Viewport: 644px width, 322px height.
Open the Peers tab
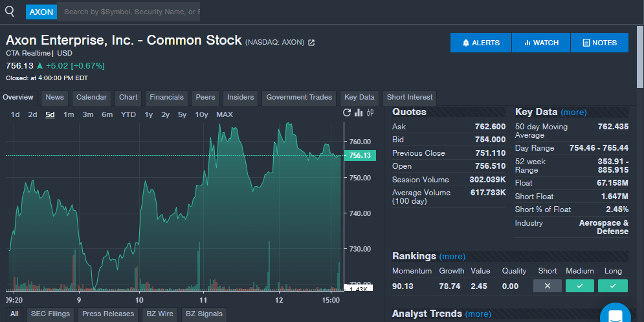(205, 98)
